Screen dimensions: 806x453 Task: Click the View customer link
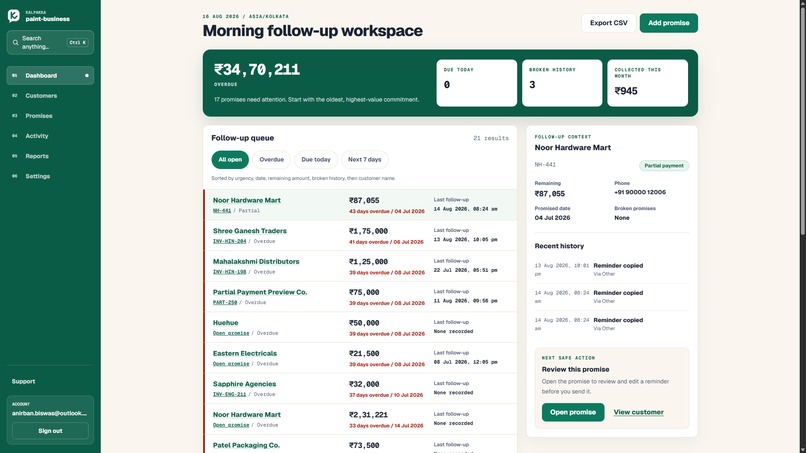pyautogui.click(x=638, y=412)
